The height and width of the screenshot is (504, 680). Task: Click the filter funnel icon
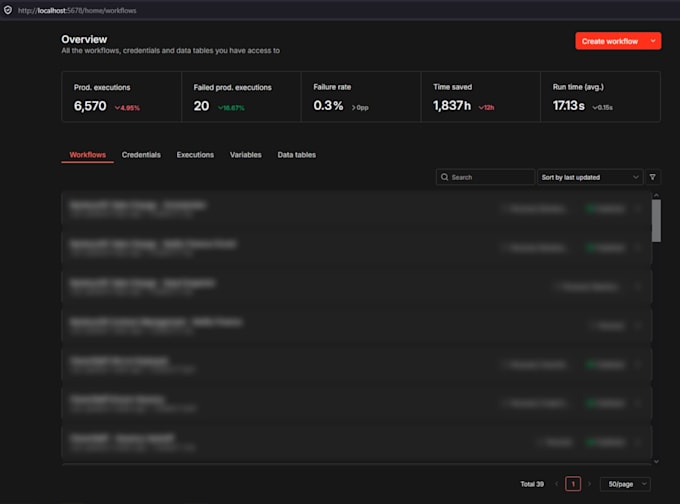tap(653, 177)
